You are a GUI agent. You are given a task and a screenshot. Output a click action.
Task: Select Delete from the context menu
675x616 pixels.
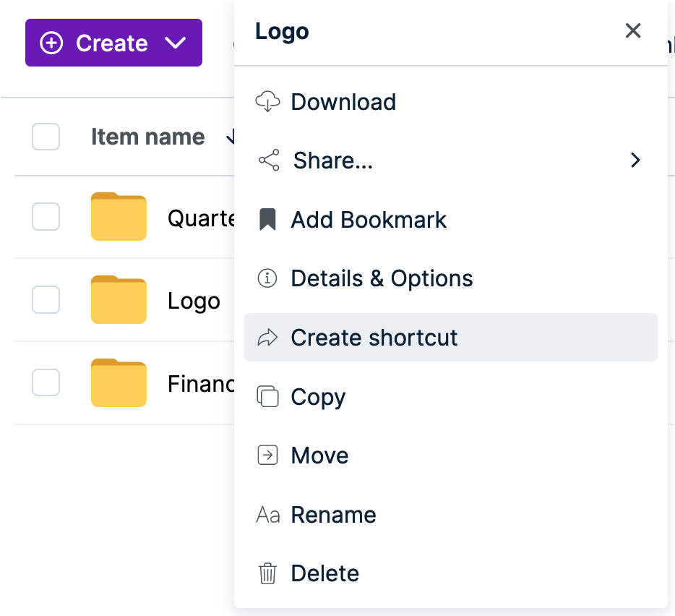324,573
